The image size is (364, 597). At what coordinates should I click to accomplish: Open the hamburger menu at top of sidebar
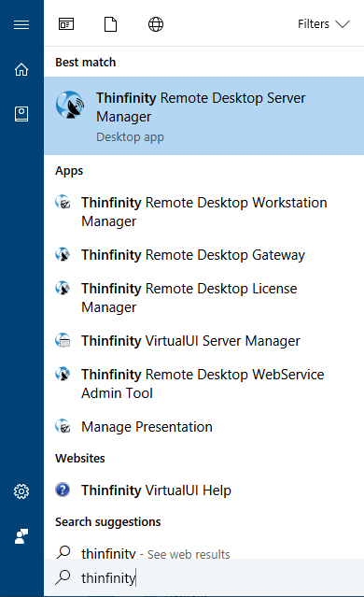(21, 24)
